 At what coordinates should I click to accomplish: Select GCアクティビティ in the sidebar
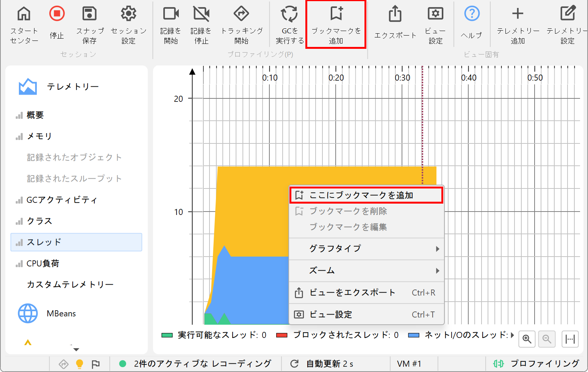tap(62, 200)
